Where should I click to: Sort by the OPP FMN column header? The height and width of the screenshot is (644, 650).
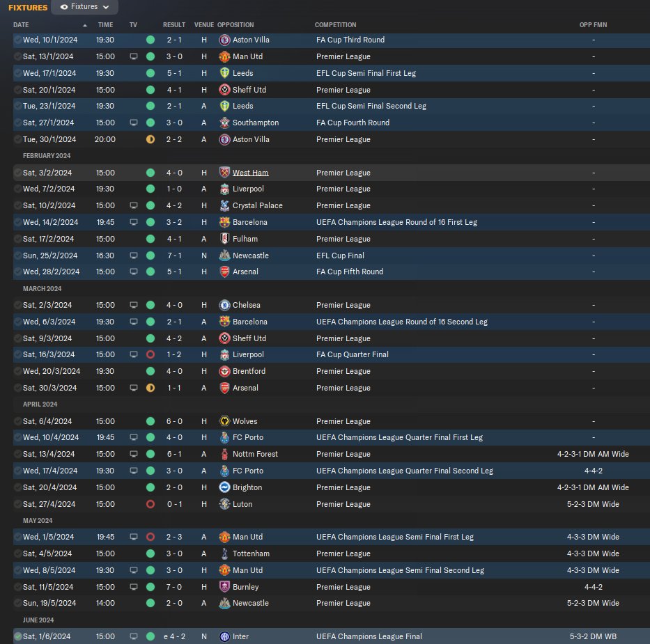(x=593, y=25)
